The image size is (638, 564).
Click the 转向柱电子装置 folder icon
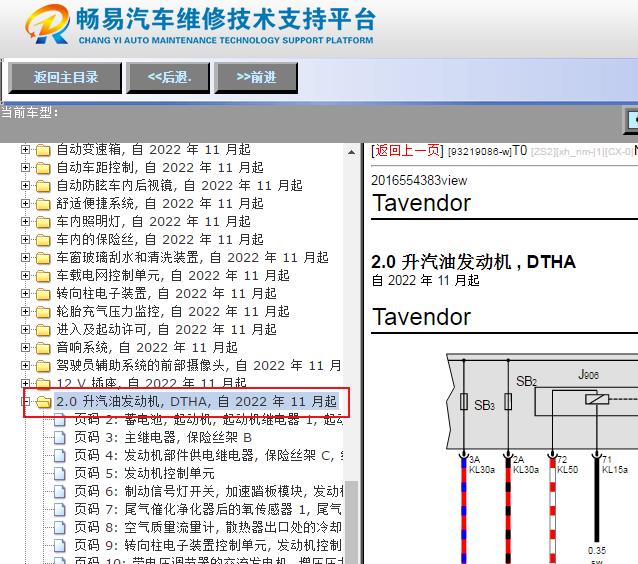pos(43,294)
